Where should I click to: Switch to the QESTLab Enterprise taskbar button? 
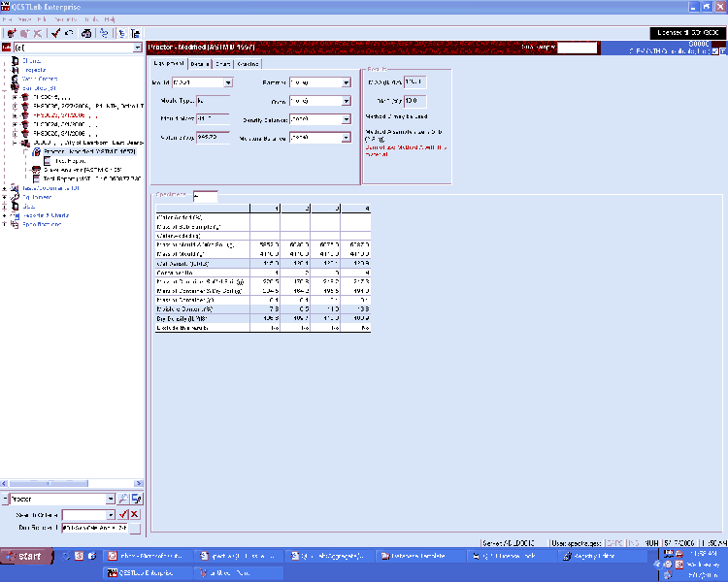tap(147, 572)
